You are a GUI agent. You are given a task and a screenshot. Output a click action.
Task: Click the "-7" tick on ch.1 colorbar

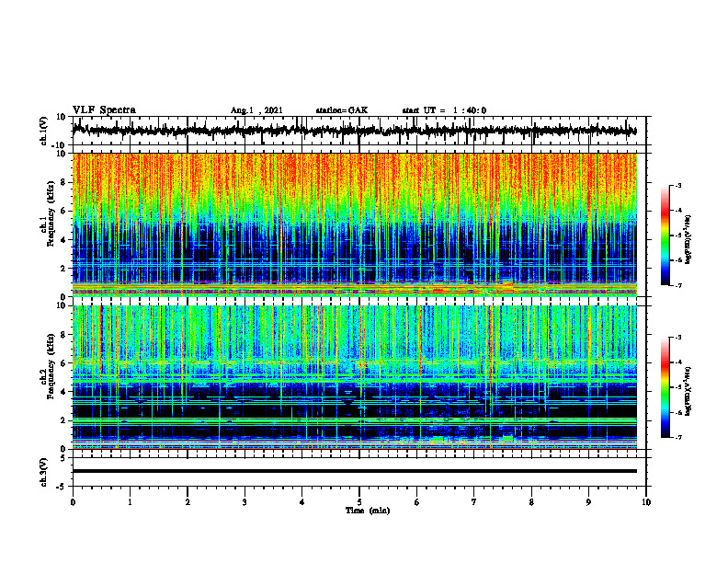coord(678,285)
